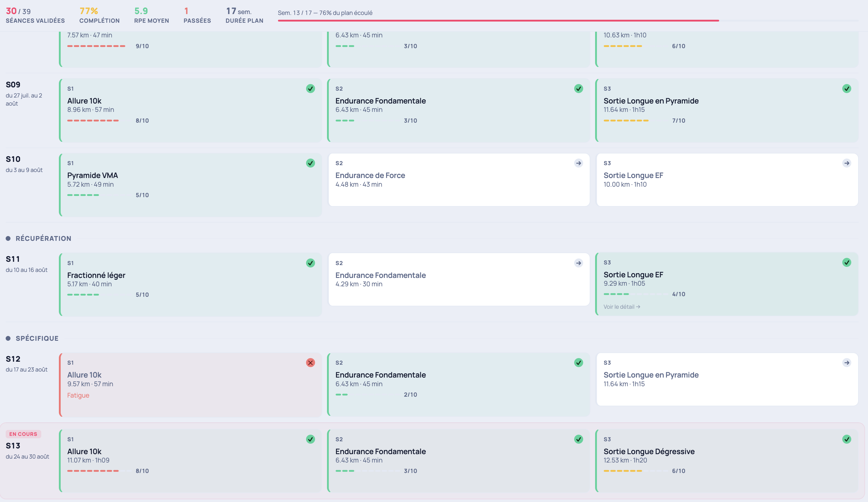
Task: Click the S10 week label
Action: click(x=13, y=159)
